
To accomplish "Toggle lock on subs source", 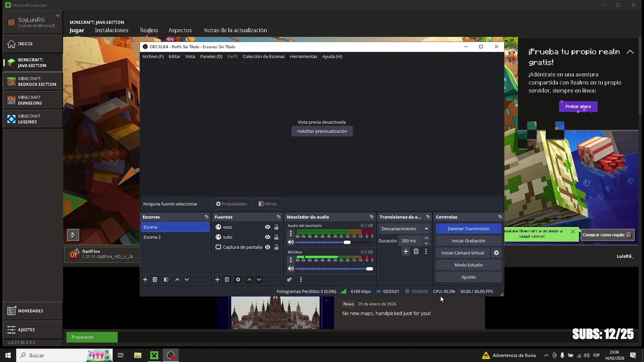I will 276,237.
